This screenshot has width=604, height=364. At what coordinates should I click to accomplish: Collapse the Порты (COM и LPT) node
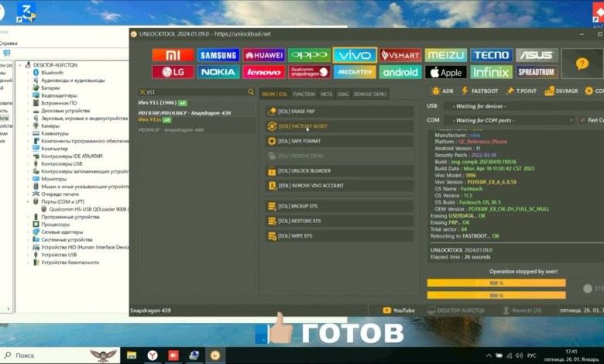[28, 201]
